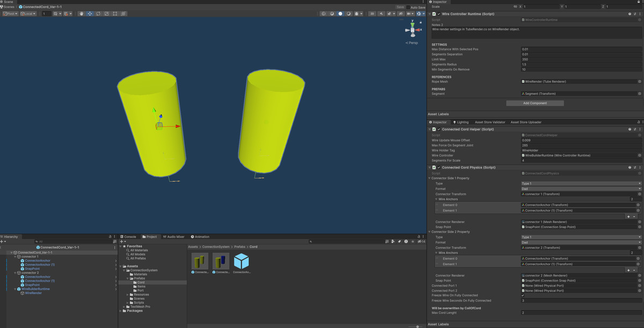Pick object for Segment prefab field

pos(640,94)
